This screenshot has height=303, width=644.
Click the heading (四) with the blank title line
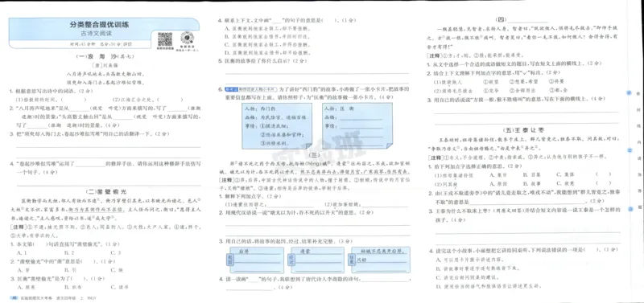click(x=522, y=19)
